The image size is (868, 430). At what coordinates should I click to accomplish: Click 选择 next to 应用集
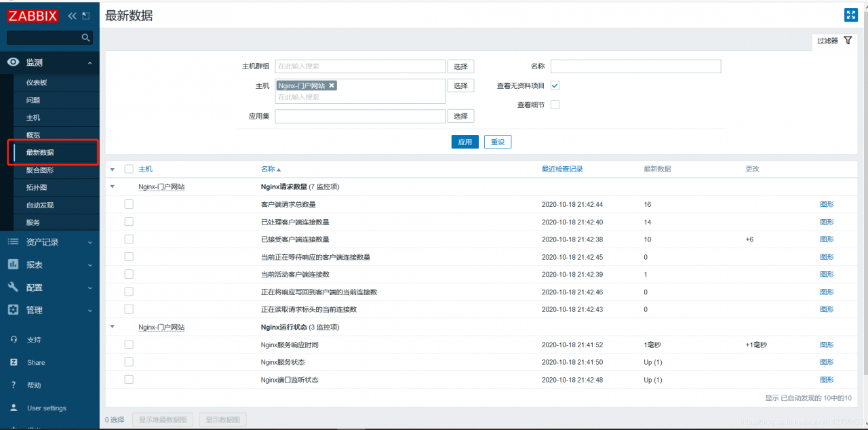click(460, 116)
